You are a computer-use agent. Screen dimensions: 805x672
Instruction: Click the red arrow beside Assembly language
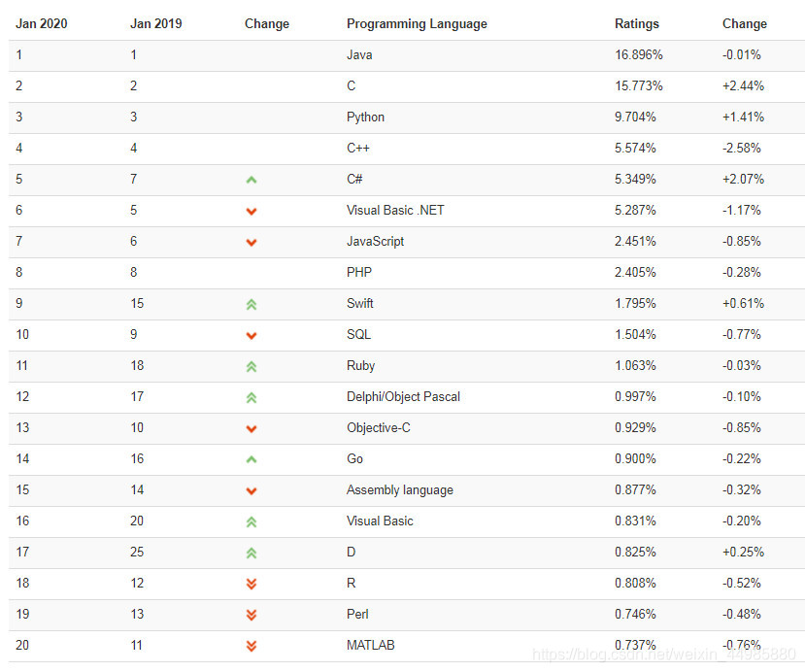coord(252,490)
